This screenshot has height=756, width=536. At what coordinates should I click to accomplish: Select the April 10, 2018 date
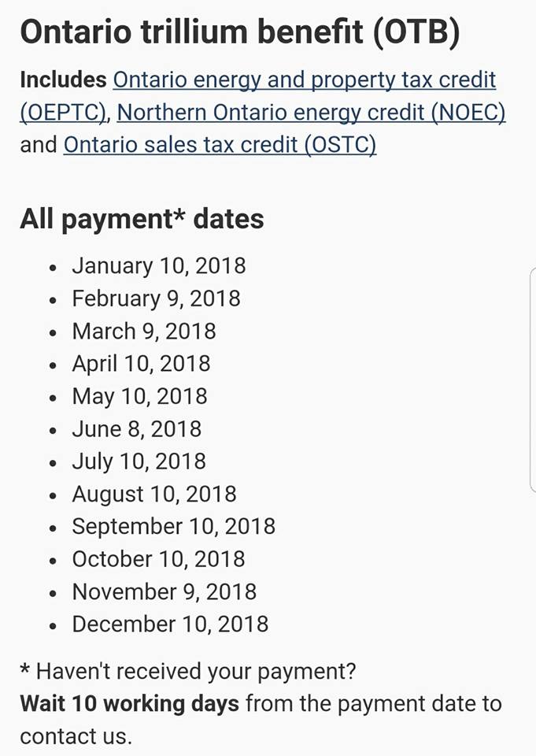coord(141,364)
